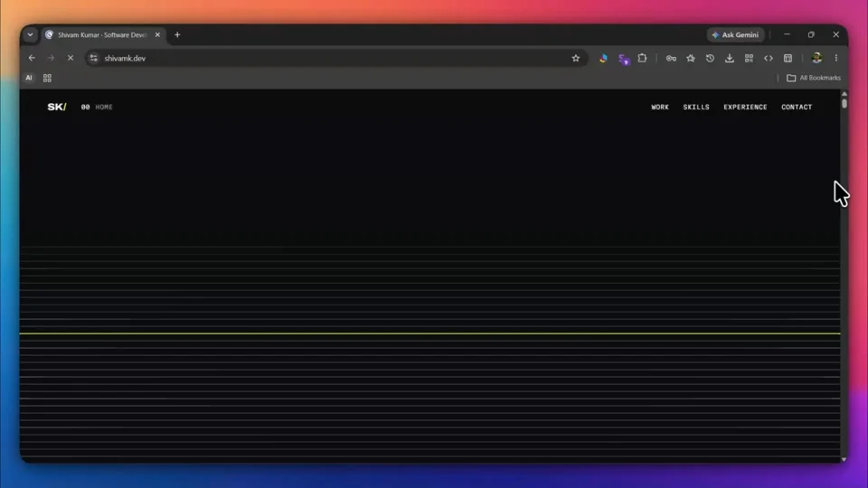Open browsing history clock icon
868x488 pixels.
click(710, 58)
